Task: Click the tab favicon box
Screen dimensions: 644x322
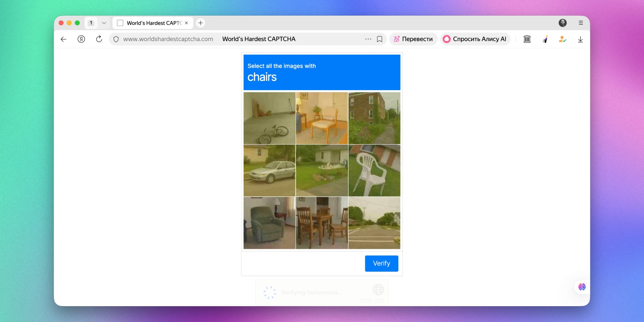Action: pos(120,23)
